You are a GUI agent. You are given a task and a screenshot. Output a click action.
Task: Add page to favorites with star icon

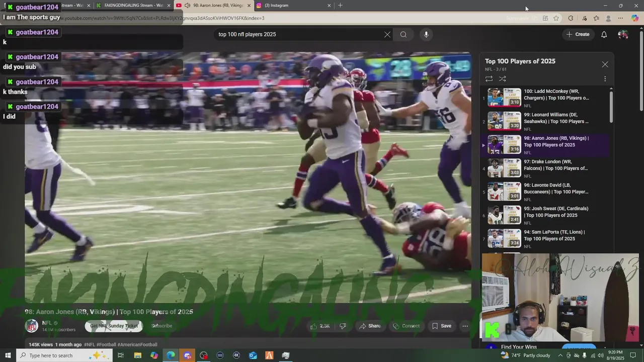556,18
